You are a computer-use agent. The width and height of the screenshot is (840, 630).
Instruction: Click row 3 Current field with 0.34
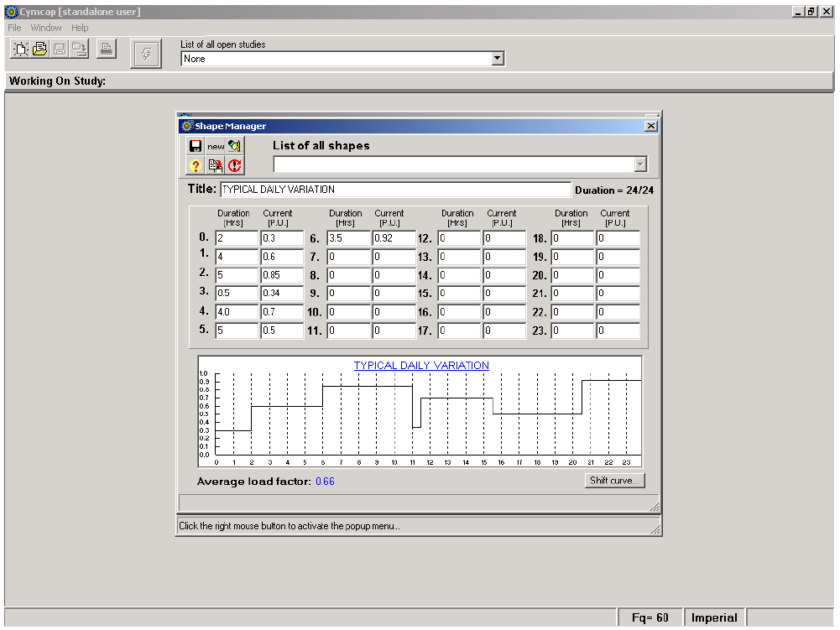point(282,294)
